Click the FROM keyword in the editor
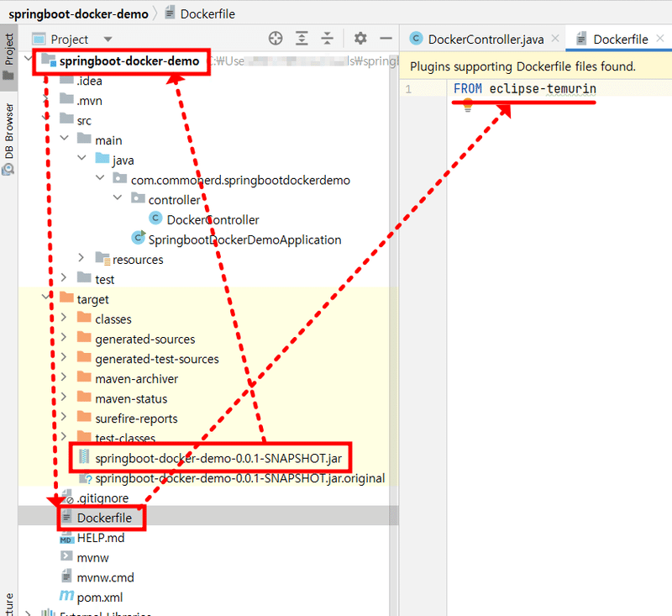 coord(468,89)
